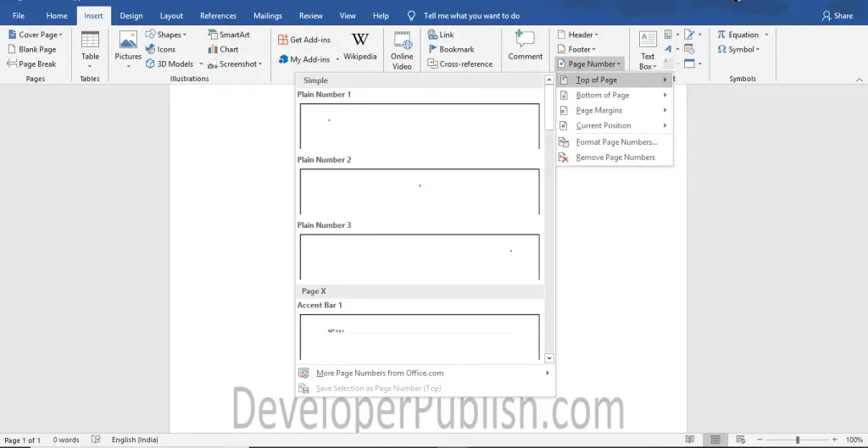Insert a Chart

(x=223, y=49)
